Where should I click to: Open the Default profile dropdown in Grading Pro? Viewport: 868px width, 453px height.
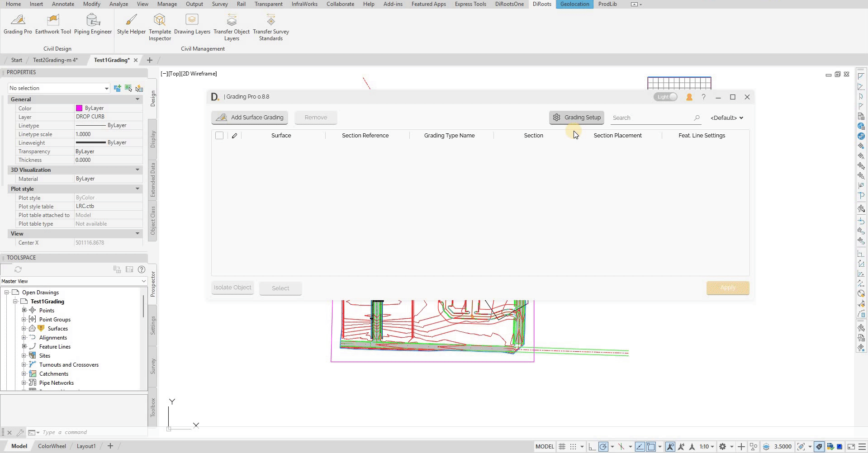tap(726, 117)
